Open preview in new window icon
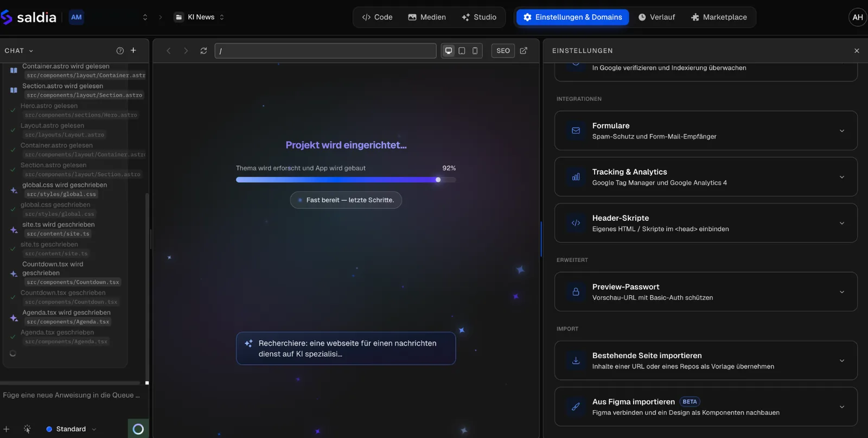868x438 pixels. [524, 50]
